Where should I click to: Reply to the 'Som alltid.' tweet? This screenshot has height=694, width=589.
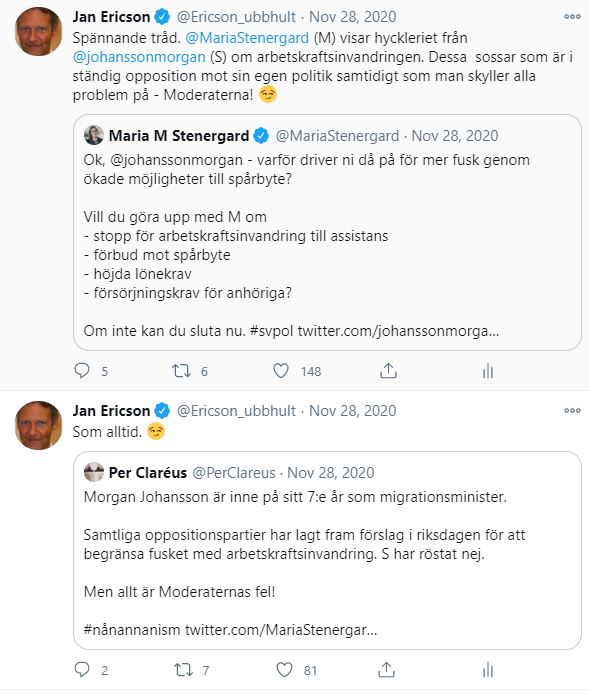tap(82, 670)
